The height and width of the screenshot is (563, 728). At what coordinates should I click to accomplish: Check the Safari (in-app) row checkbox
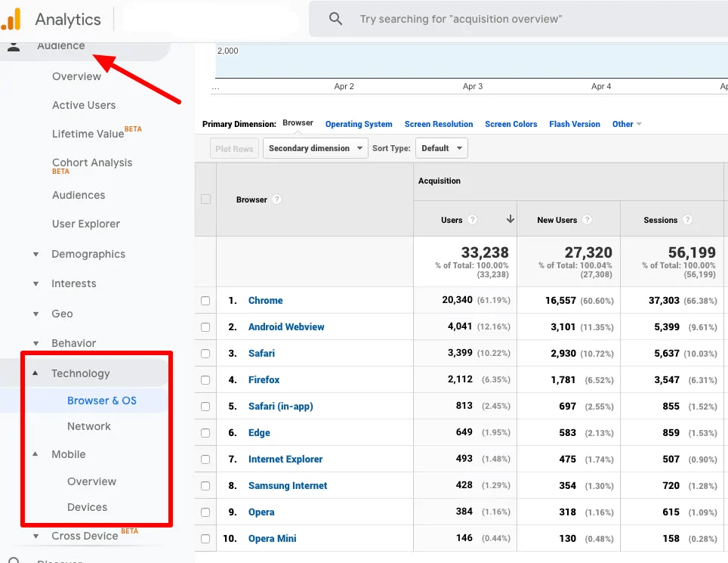tap(205, 407)
